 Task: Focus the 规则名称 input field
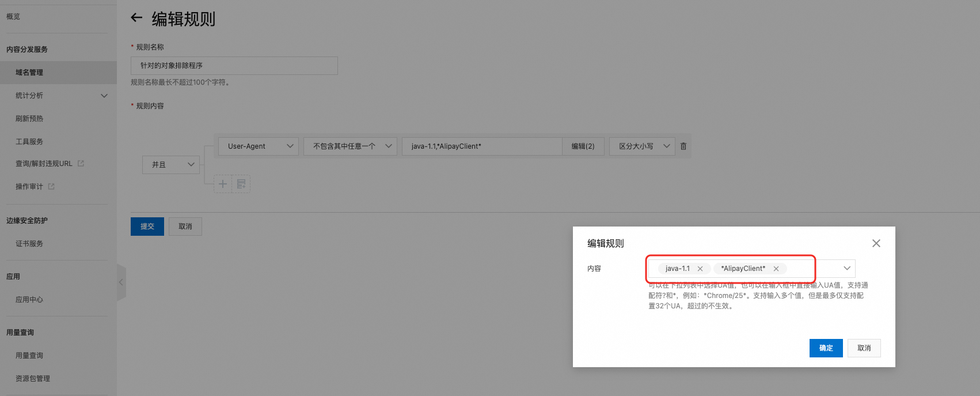234,66
